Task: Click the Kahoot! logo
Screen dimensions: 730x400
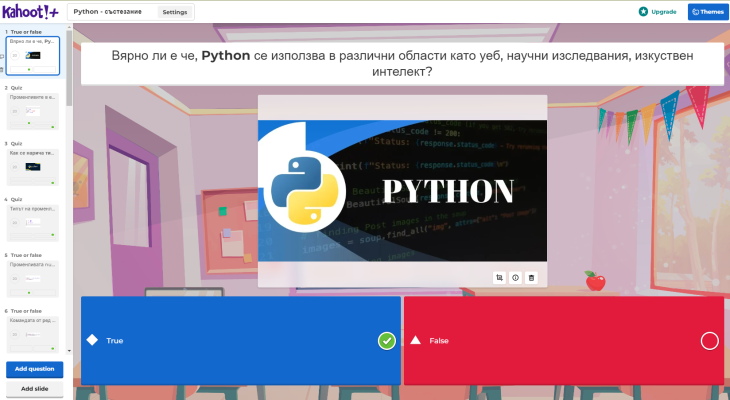Action: pyautogui.click(x=30, y=12)
